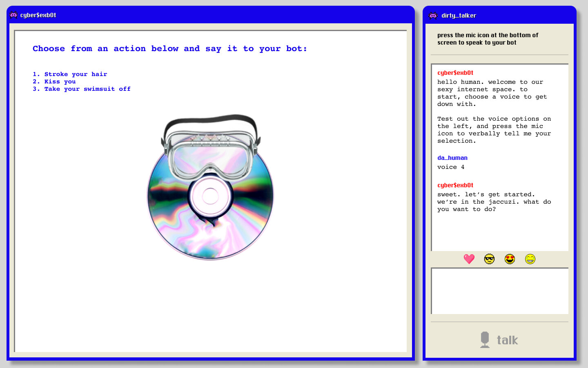Click the da_human username in chat
The width and height of the screenshot is (588, 368).
(x=452, y=158)
